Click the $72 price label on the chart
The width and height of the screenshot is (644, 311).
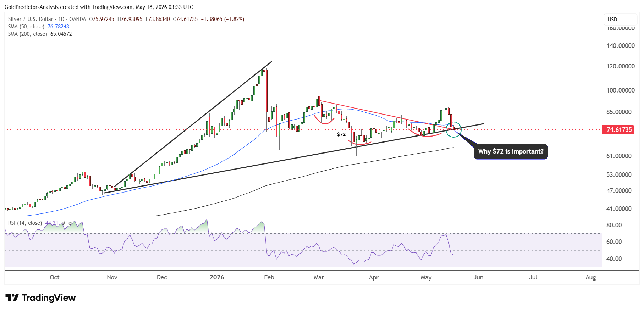click(x=341, y=134)
